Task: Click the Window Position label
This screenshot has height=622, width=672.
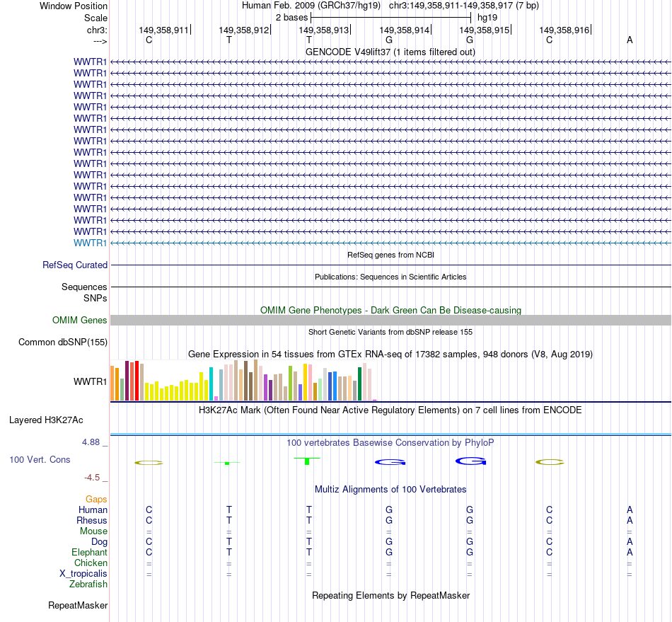Action: (74, 6)
